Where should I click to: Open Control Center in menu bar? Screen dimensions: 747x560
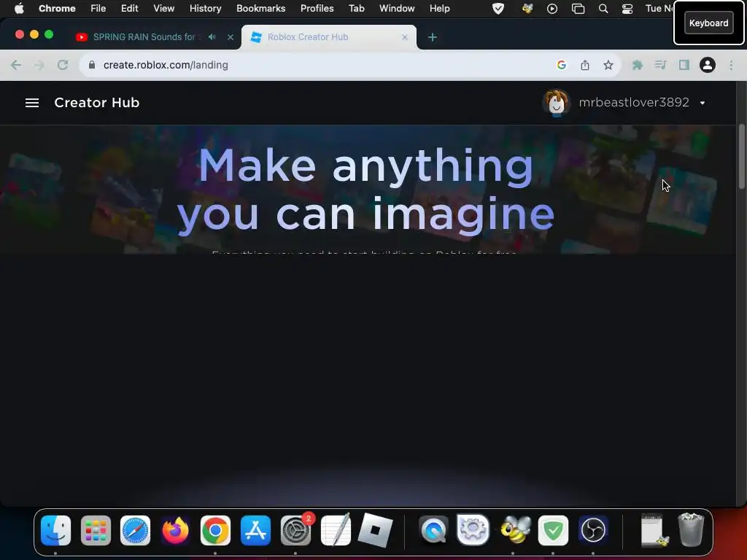pyautogui.click(x=627, y=9)
